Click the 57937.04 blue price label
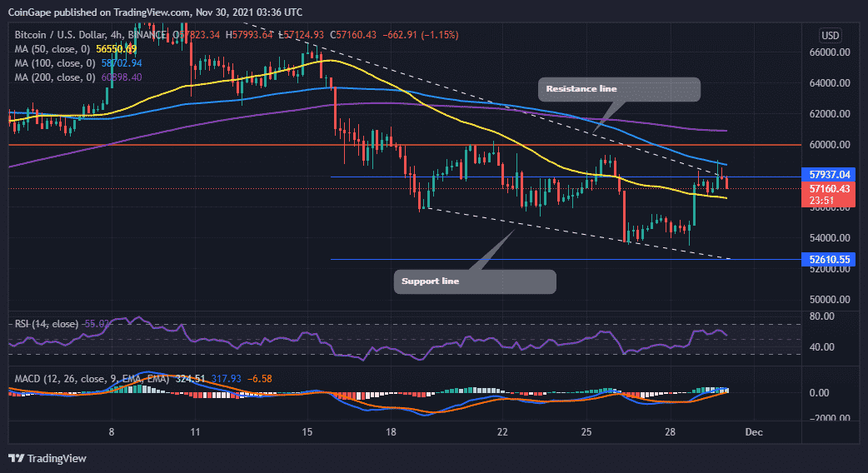Screen dimensions: 868x473 [x=829, y=175]
